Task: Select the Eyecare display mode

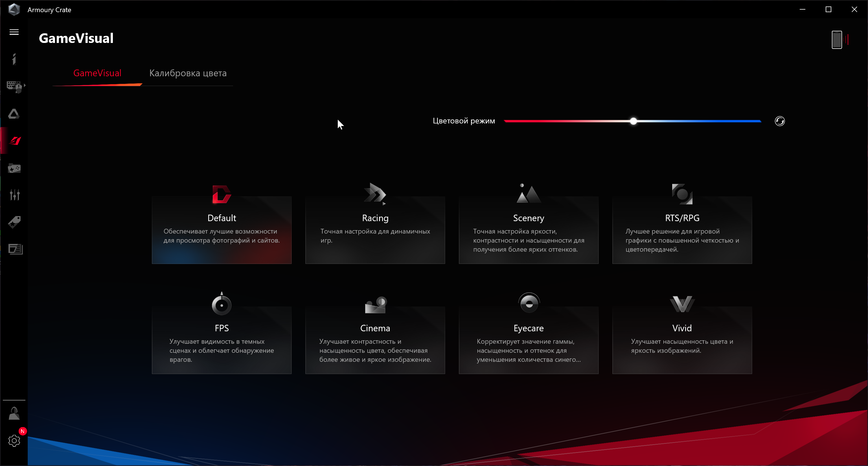Action: (x=528, y=339)
